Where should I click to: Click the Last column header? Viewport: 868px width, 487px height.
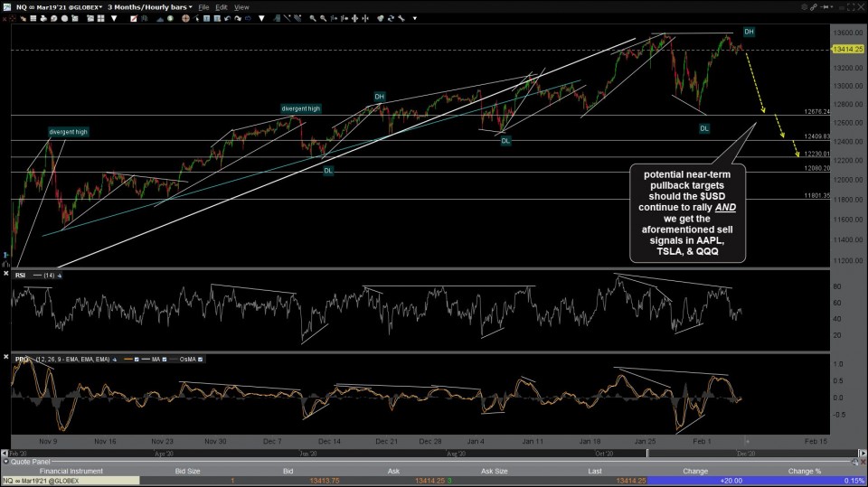595,471
